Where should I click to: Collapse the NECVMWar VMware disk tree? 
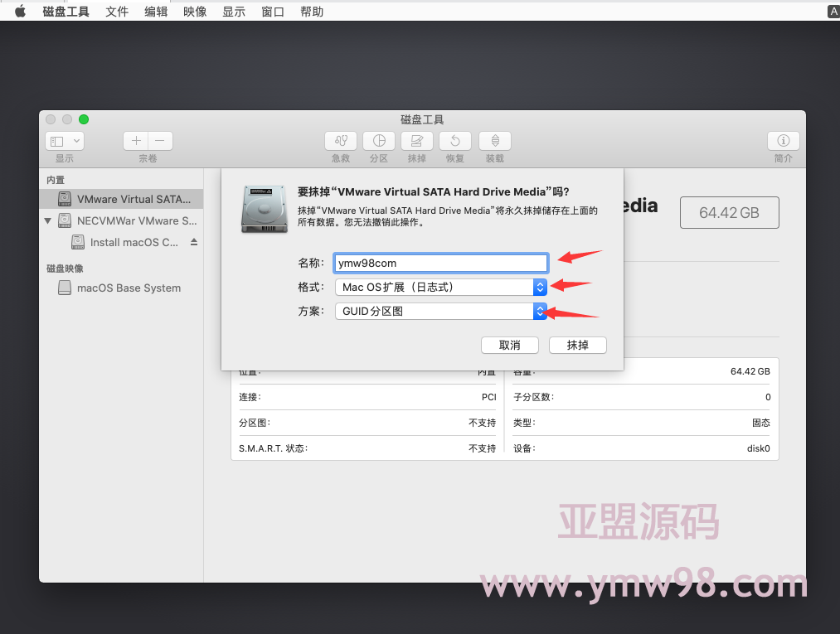(47, 220)
